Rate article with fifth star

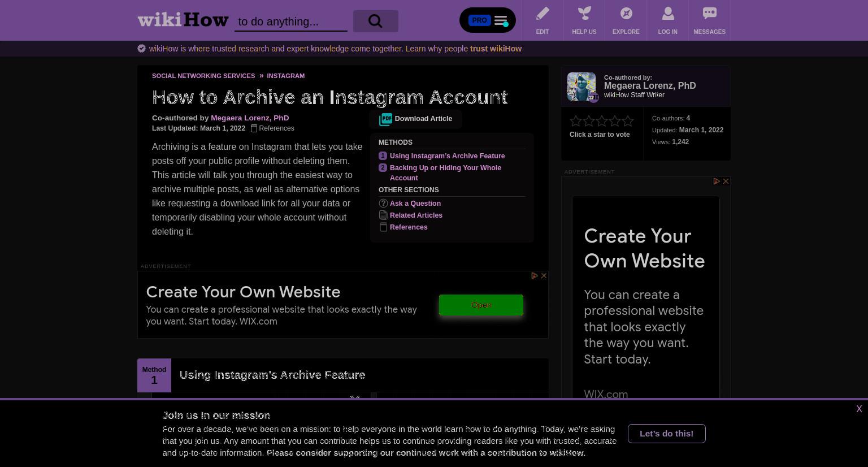[628, 121]
